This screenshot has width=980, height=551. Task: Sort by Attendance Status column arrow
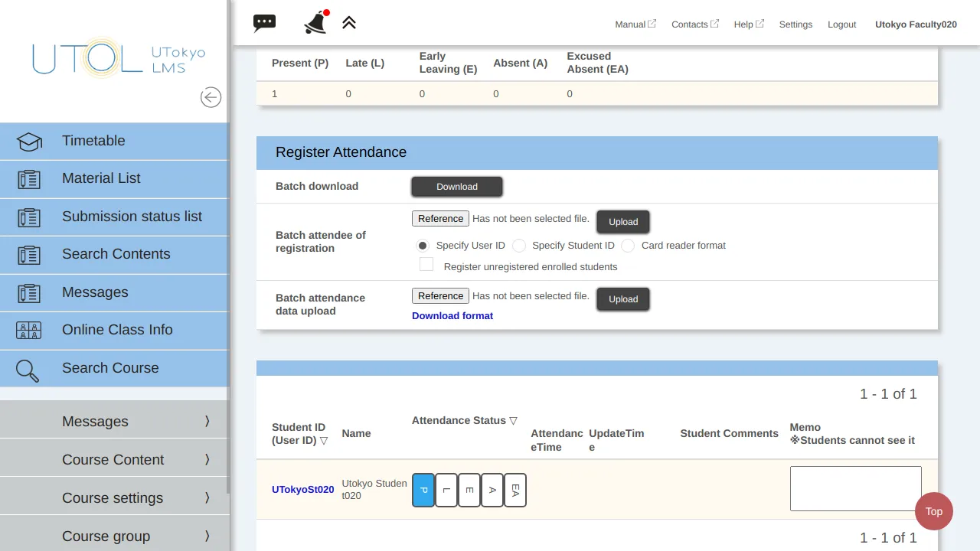click(514, 421)
